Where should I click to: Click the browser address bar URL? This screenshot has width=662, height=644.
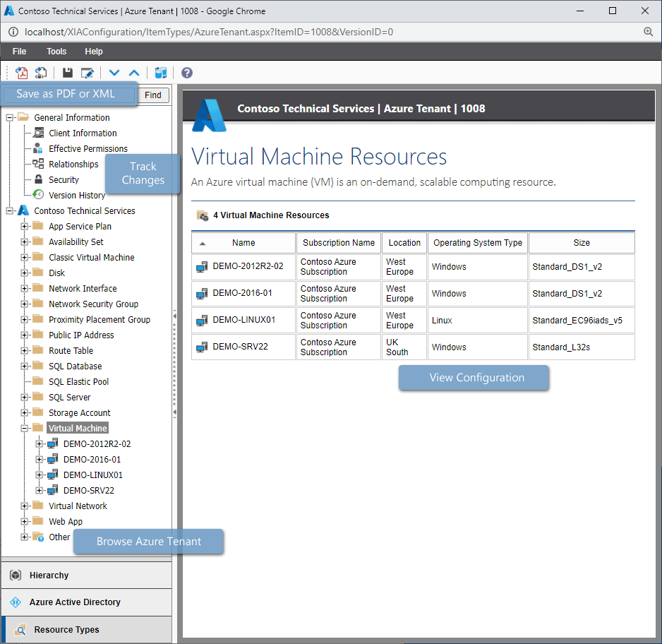tap(209, 32)
